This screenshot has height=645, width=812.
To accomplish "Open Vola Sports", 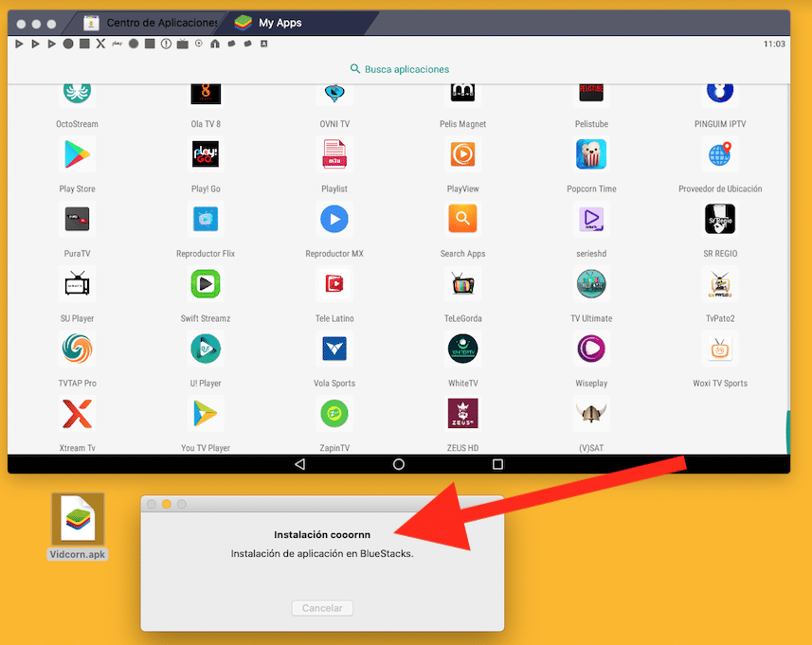I will pos(334,349).
